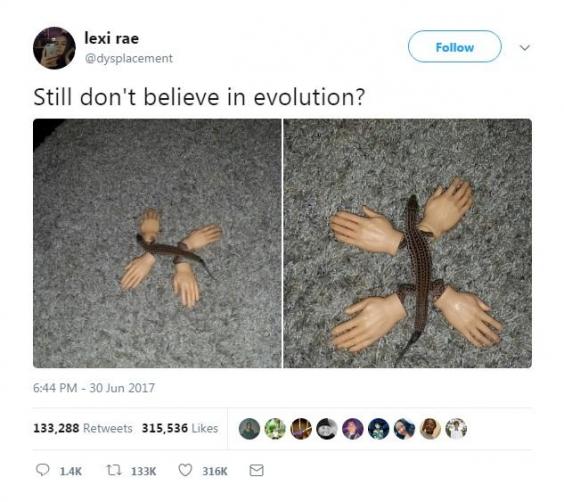This screenshot has height=502, width=564.
Task: Click the black-and-white liker avatar
Action: 327,429
